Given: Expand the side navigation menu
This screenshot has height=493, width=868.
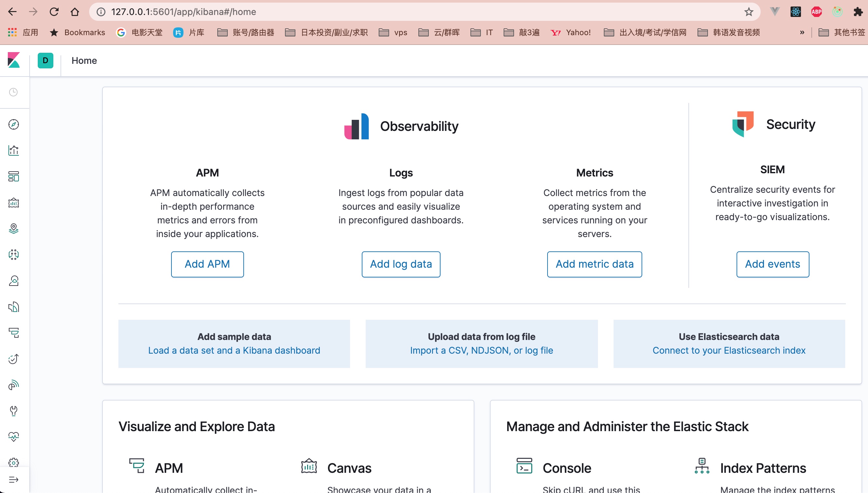Looking at the screenshot, I should (14, 479).
